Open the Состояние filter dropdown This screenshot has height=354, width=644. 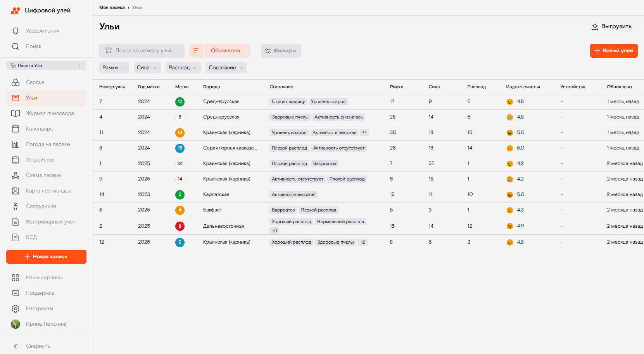point(226,68)
